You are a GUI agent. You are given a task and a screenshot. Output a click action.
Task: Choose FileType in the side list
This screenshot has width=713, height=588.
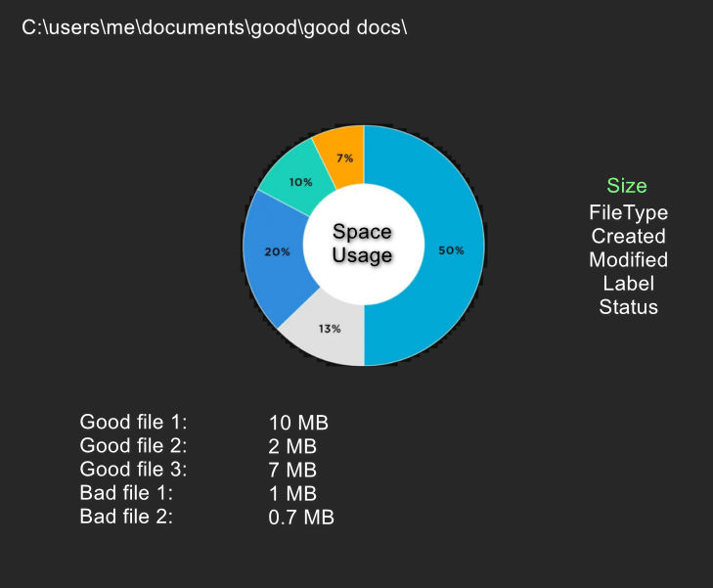628,211
